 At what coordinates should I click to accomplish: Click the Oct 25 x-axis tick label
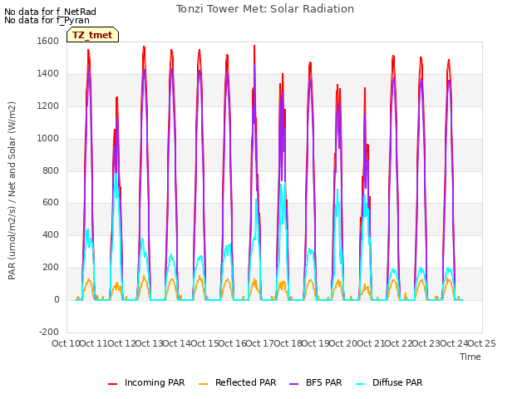(x=482, y=343)
